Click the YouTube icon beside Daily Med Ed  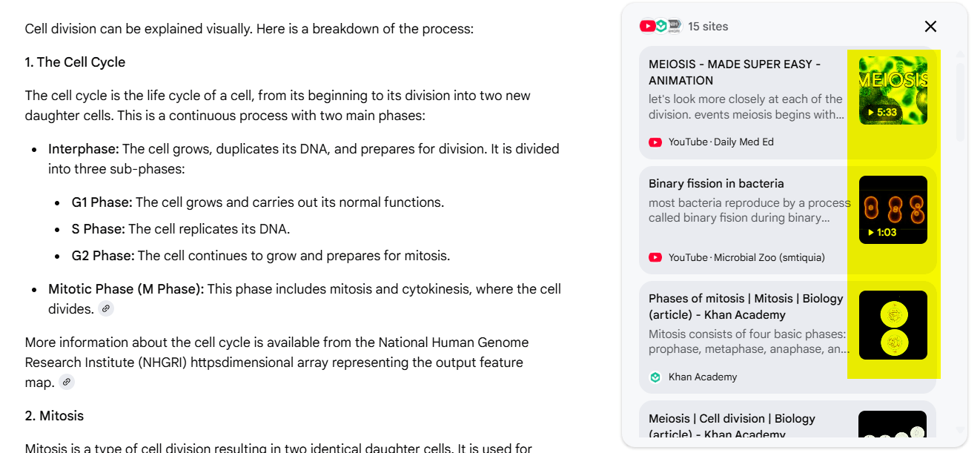(x=655, y=142)
